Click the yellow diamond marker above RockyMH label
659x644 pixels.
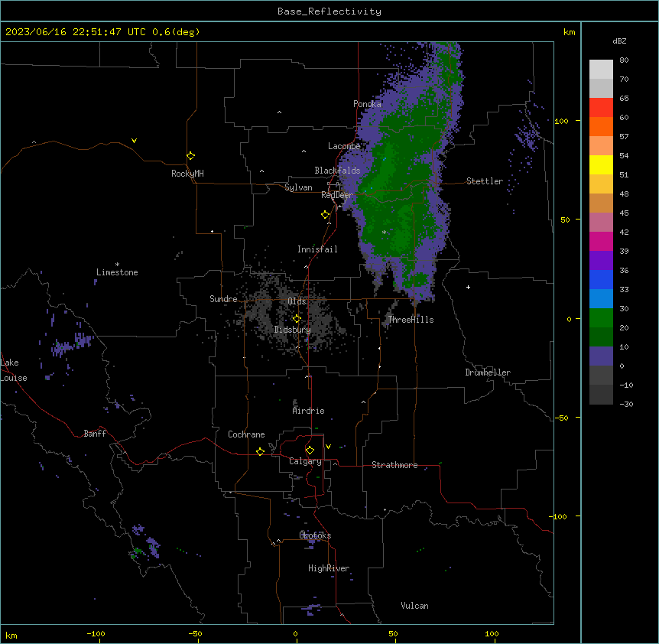pyautogui.click(x=191, y=156)
